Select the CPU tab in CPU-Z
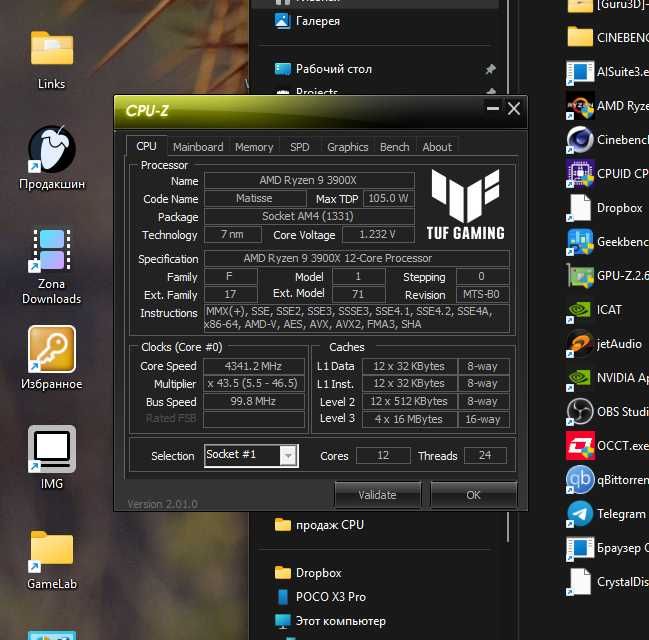 pyautogui.click(x=147, y=146)
